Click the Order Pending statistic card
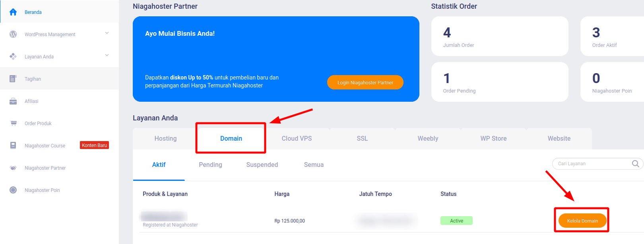Viewport: 644px width, 244px height. tap(500, 82)
